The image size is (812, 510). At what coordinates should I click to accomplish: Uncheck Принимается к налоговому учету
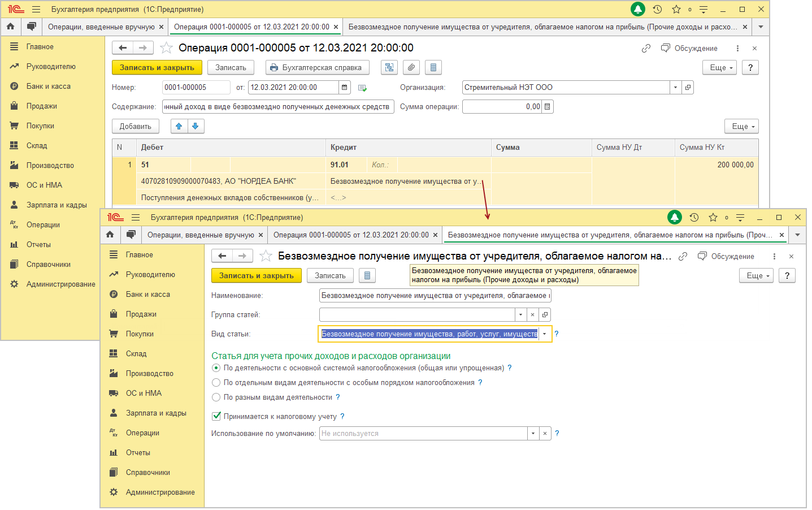216,417
